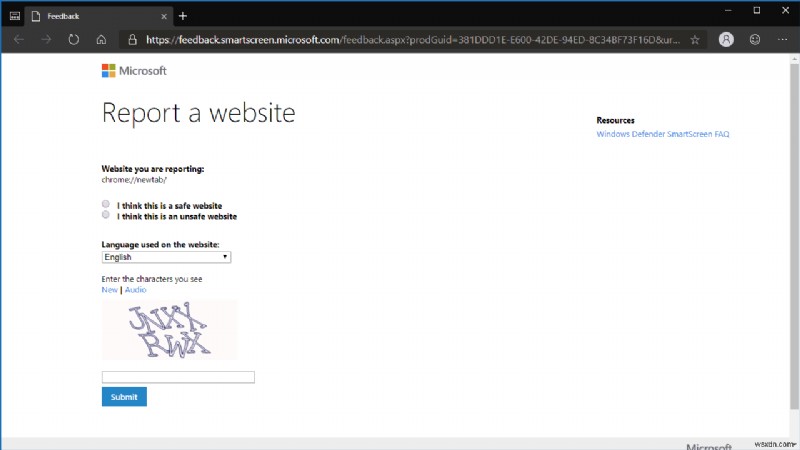Minimize the browser window
800x450 pixels.
[x=728, y=11]
